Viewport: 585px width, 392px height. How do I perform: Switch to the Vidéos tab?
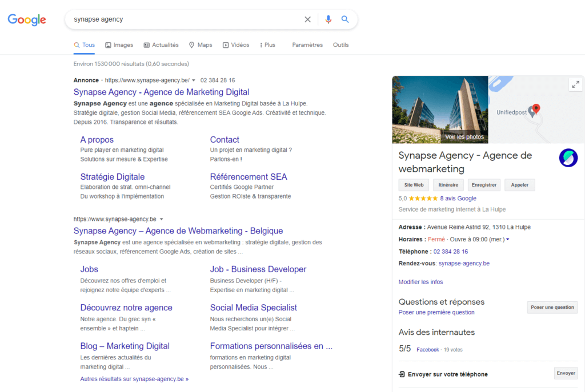(x=236, y=45)
